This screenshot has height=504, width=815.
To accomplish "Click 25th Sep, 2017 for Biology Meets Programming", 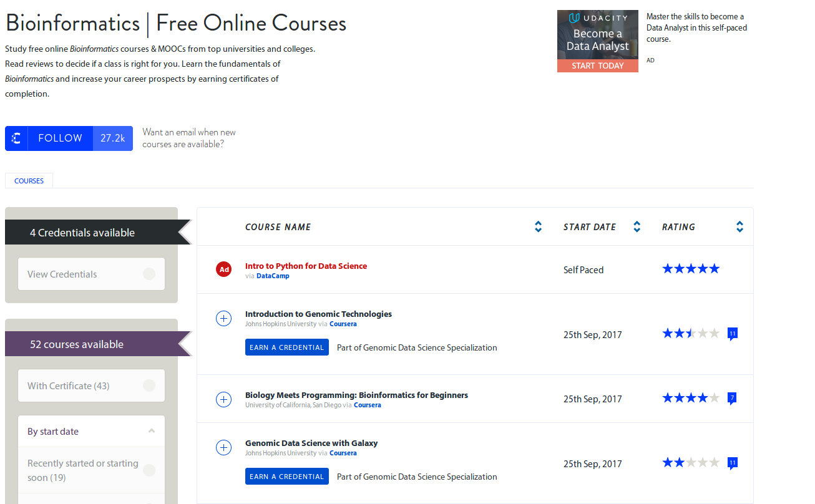I will pos(593,399).
